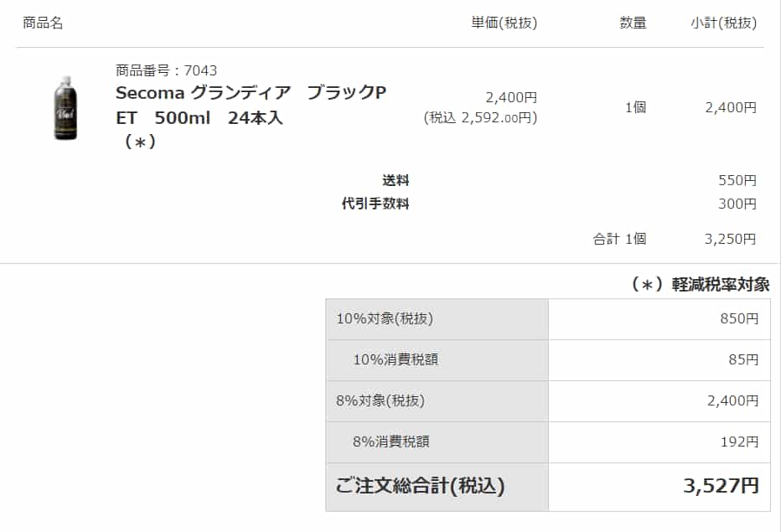Click the quantity value 1個
This screenshot has height=532, width=781.
635,107
